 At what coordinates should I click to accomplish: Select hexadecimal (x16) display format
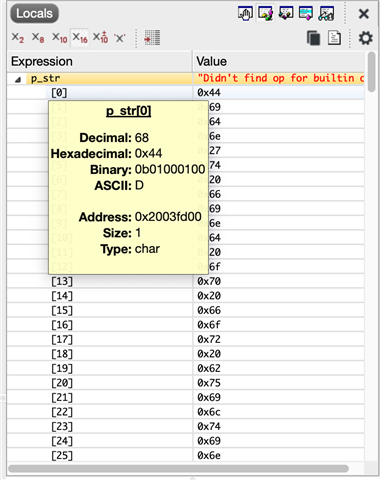coord(80,38)
